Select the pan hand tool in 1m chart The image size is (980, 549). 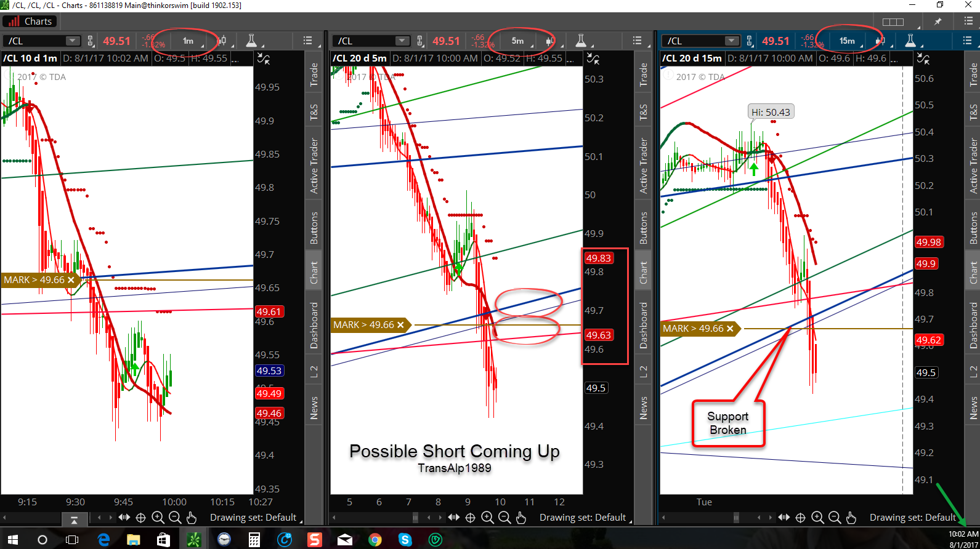(x=191, y=518)
